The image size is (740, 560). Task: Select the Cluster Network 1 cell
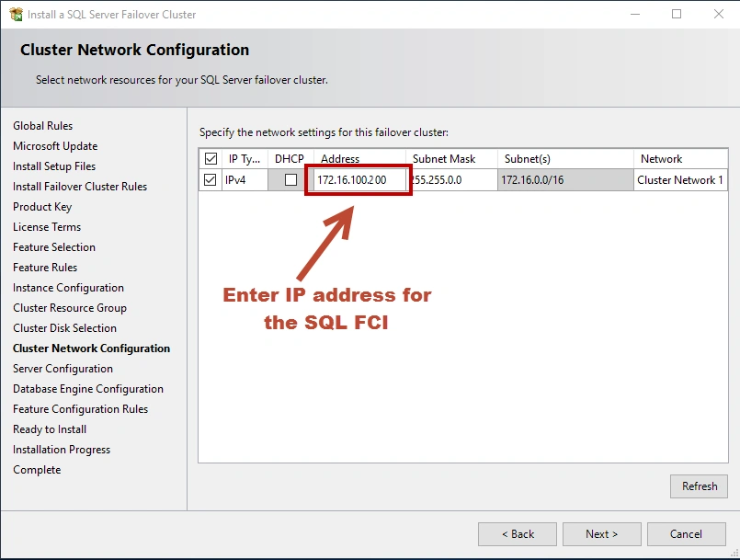pos(680,180)
